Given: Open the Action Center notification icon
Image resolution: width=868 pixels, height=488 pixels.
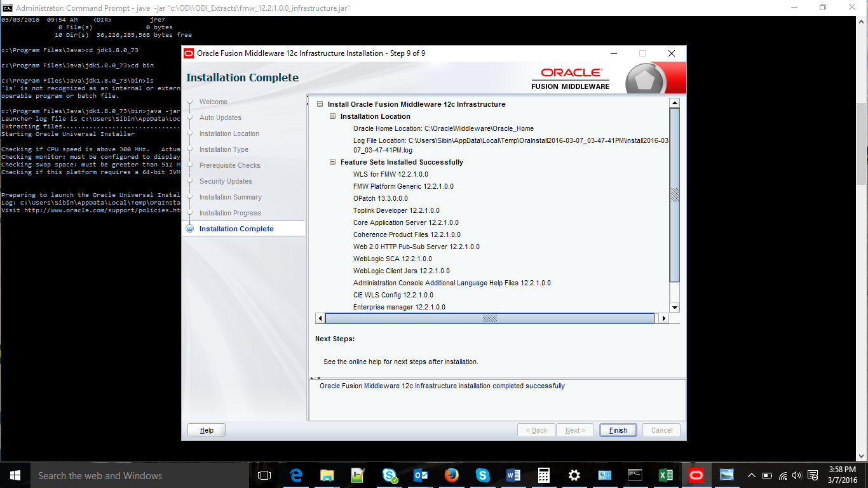Looking at the screenshot, I should pos(812,475).
